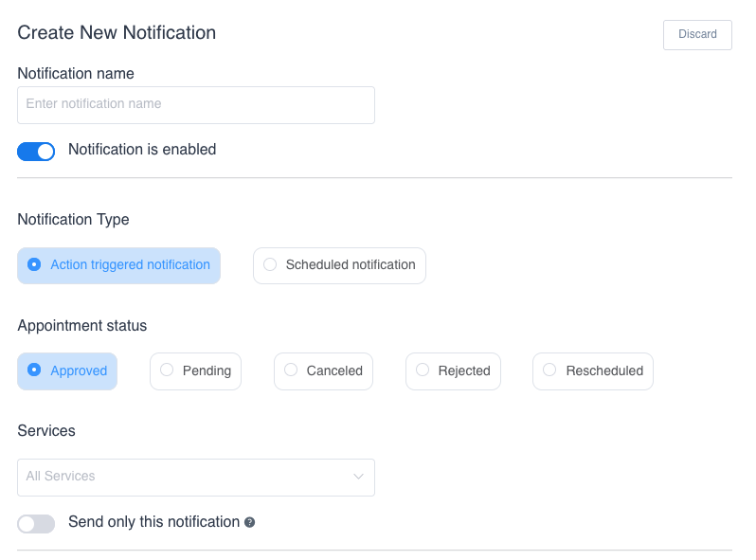Click the help icon beside Send only this notification
Image resolution: width=756 pixels, height=560 pixels.
coord(250,522)
